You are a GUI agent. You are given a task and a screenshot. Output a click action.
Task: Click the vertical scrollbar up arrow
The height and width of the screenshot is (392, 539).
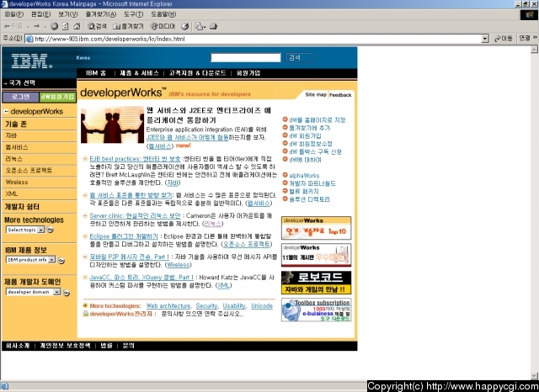[534, 50]
